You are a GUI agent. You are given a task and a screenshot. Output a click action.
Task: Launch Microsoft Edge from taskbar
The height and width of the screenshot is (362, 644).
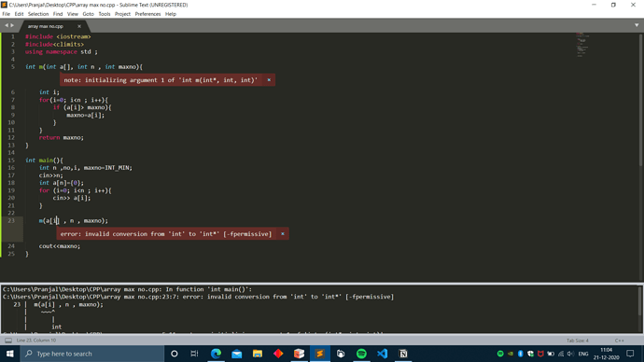(x=216, y=354)
